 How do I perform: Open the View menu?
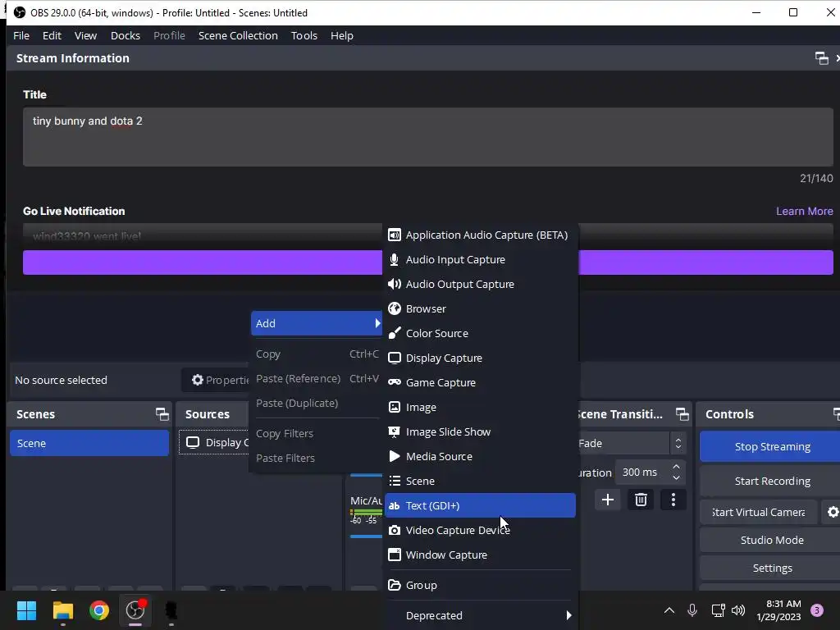pyautogui.click(x=85, y=35)
